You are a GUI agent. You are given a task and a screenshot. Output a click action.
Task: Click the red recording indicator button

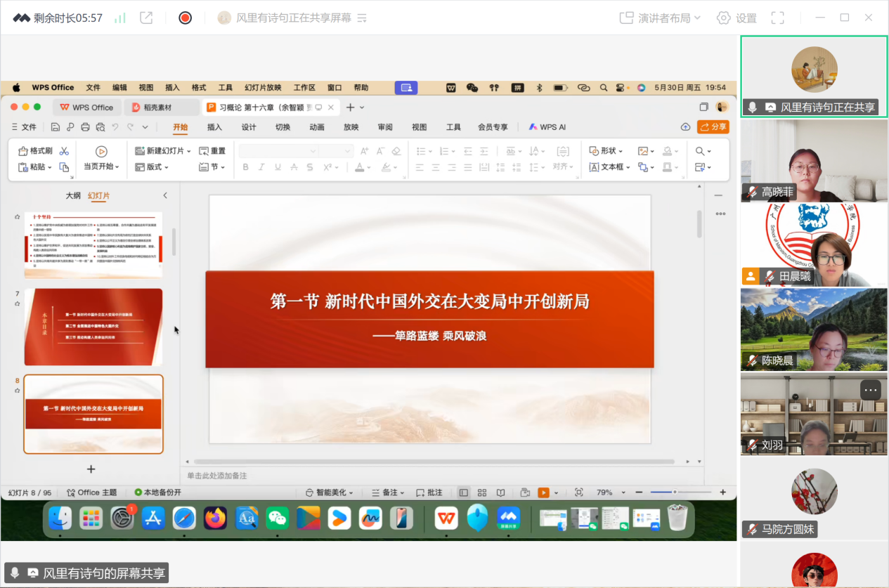(185, 18)
